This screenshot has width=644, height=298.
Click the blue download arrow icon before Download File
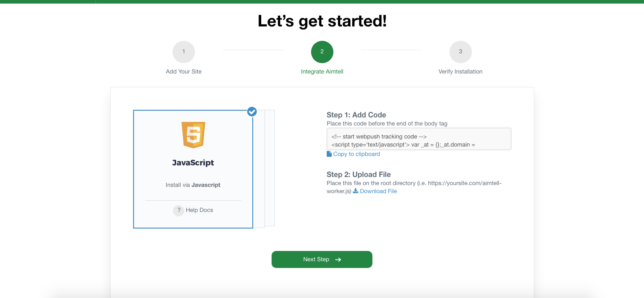(x=355, y=191)
